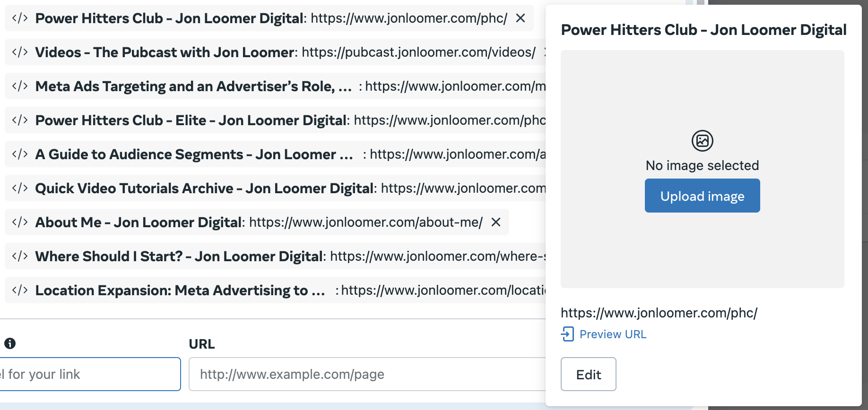The image size is (868, 410).
Task: Click the about-me URL text in list
Action: coord(366,222)
